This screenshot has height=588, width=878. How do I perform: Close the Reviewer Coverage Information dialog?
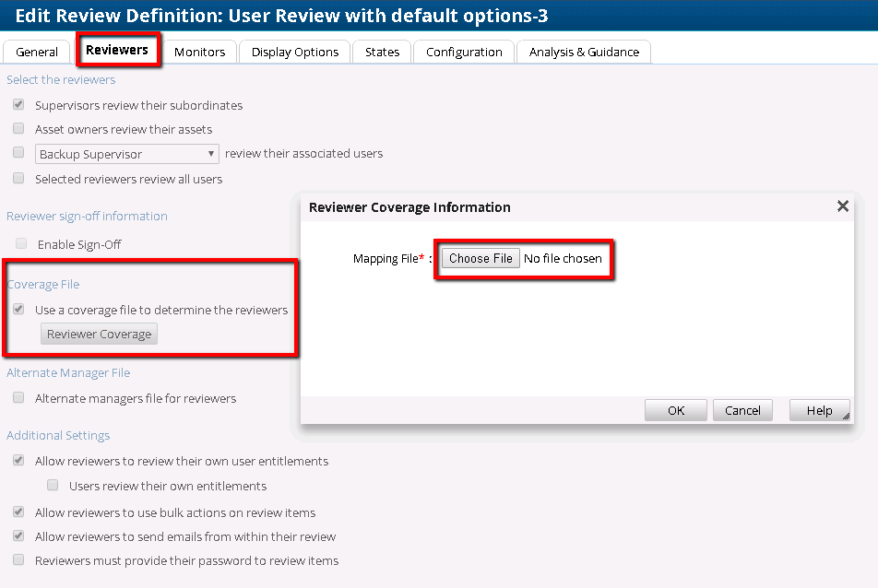[842, 206]
